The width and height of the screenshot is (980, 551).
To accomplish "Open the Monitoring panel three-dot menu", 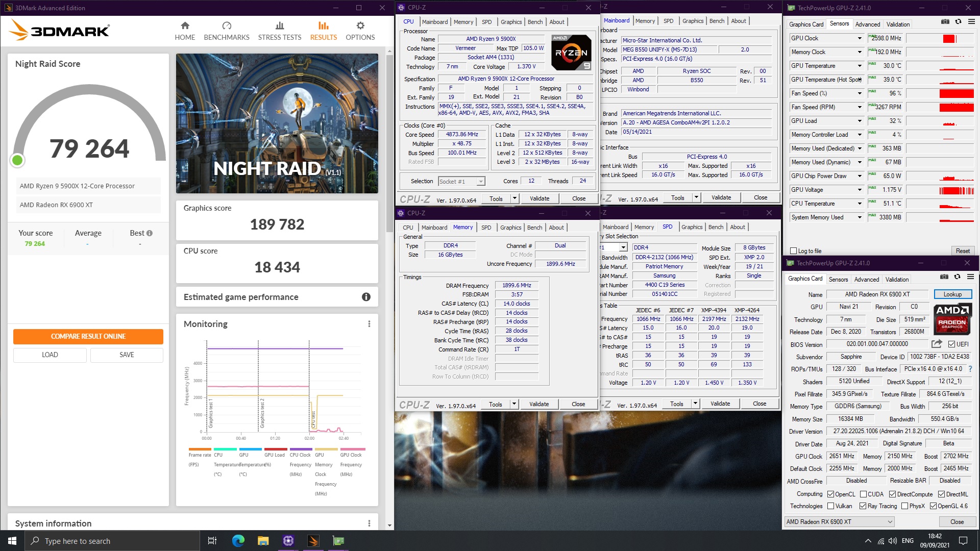I will coord(369,324).
